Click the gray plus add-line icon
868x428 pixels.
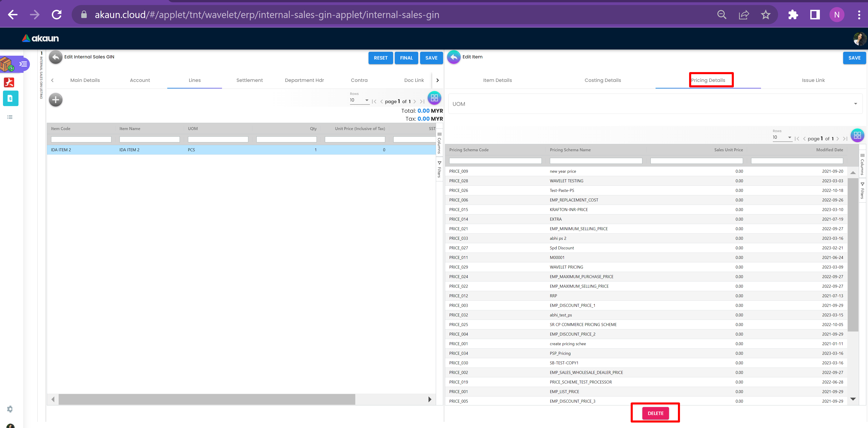coord(56,100)
